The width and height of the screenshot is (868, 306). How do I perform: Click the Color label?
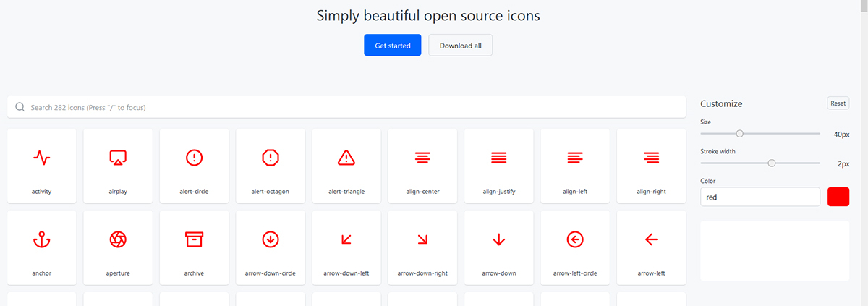click(x=708, y=181)
